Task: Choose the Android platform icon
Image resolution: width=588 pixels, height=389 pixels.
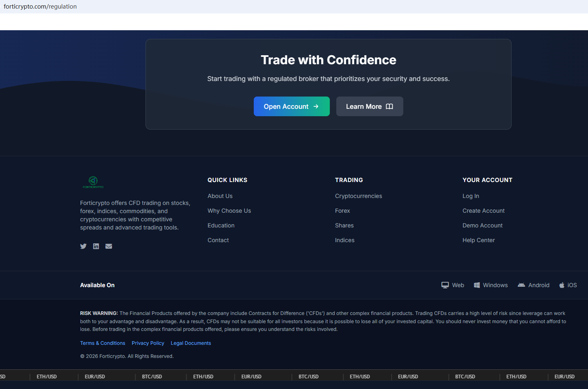Action: coord(521,285)
